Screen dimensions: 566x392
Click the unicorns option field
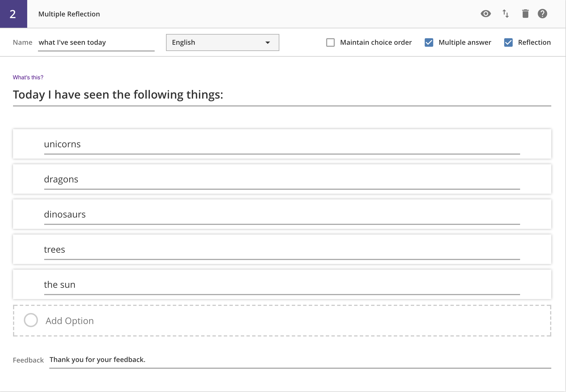pyautogui.click(x=282, y=144)
